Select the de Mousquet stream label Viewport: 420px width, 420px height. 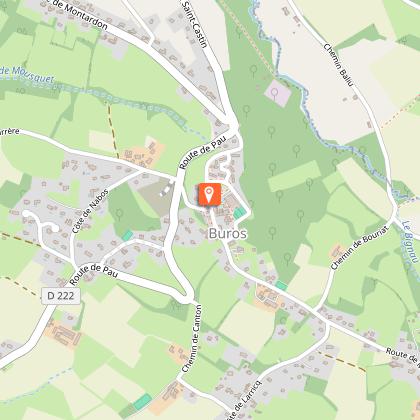[x=27, y=74]
